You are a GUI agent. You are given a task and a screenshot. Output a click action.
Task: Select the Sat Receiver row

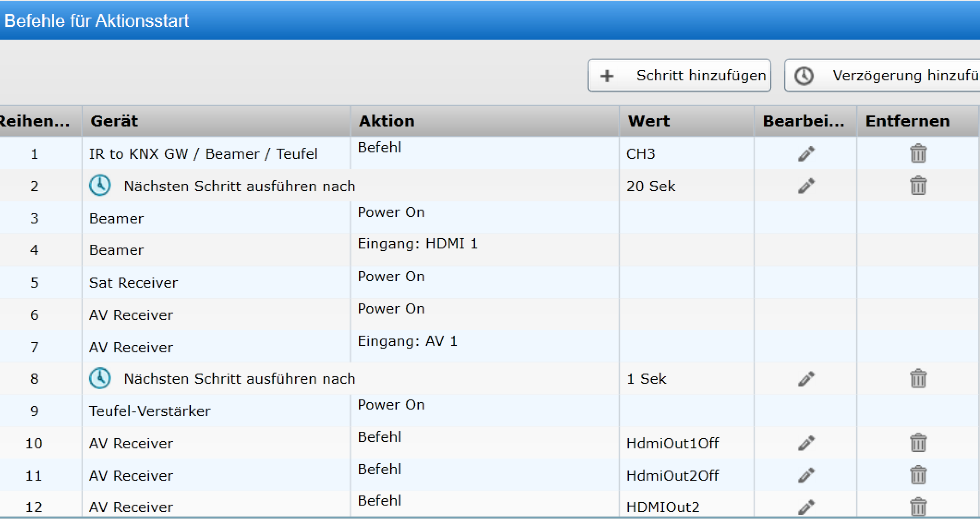(133, 282)
